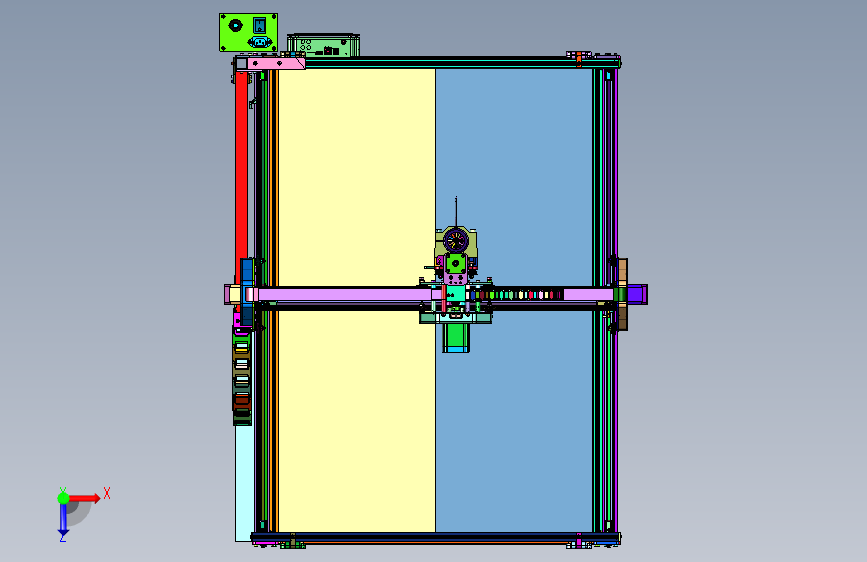Select the purple motor at gantry right end
This screenshot has width=867, height=562.
(x=636, y=294)
